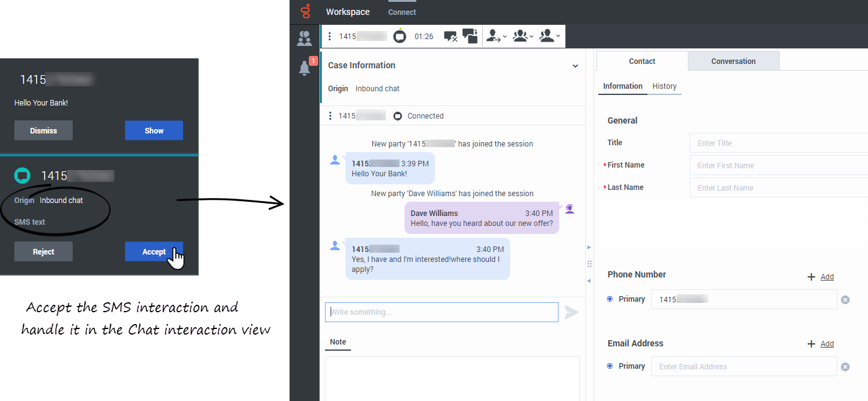
Task: Click the send message arrow icon
Action: tap(571, 312)
